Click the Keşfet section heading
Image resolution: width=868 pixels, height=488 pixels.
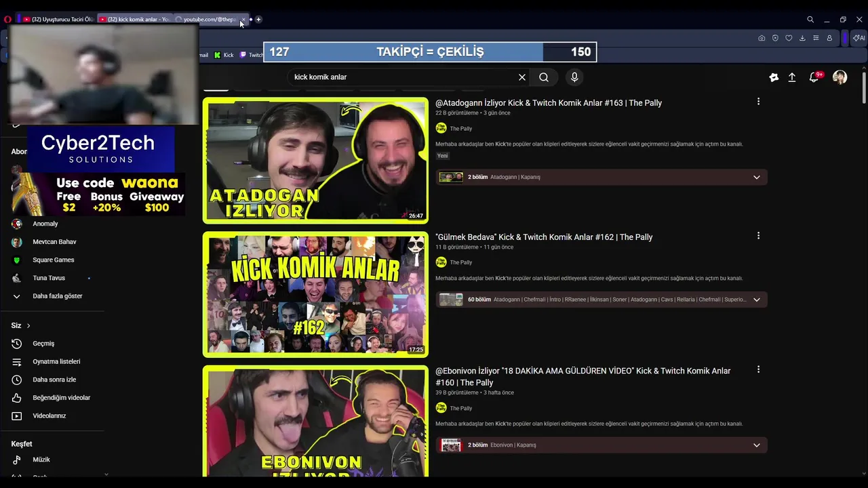[x=22, y=444]
